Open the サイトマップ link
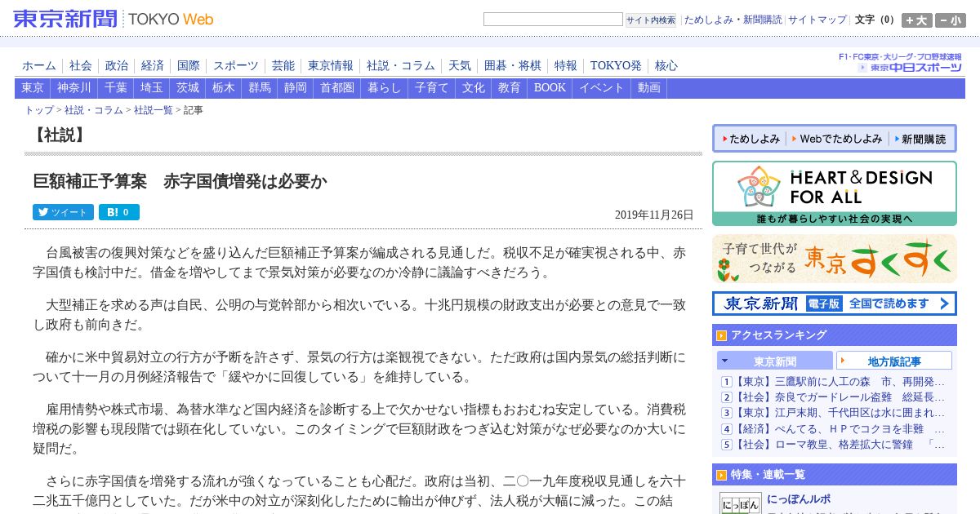 coord(817,20)
